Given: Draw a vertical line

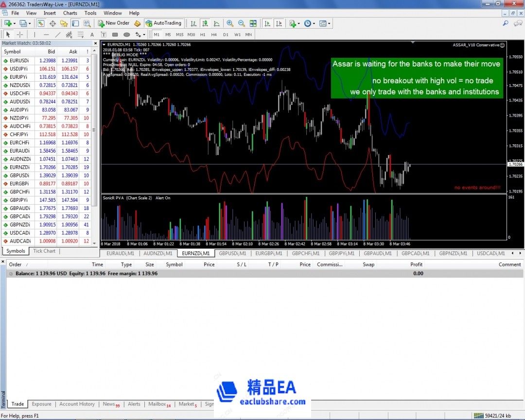Looking at the screenshot, I should [x=35, y=35].
